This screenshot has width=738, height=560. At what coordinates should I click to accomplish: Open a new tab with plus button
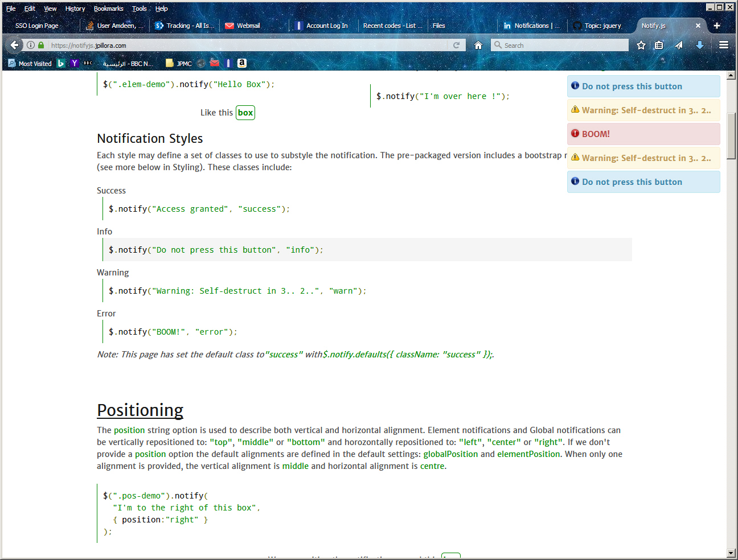coord(717,26)
